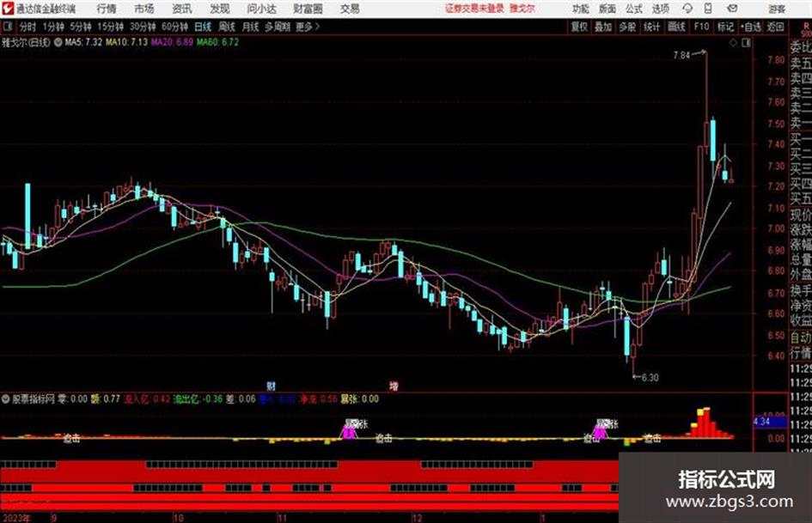Select the 日线 period tab

203,27
